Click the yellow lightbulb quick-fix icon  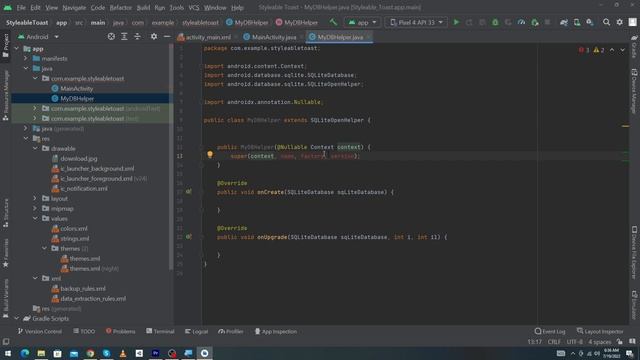tap(210, 154)
